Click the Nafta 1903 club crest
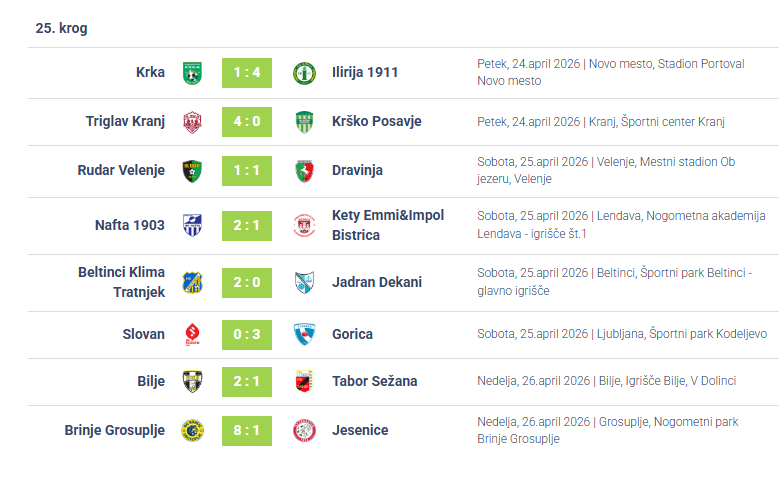This screenshot has width=779, height=482. coord(192,225)
